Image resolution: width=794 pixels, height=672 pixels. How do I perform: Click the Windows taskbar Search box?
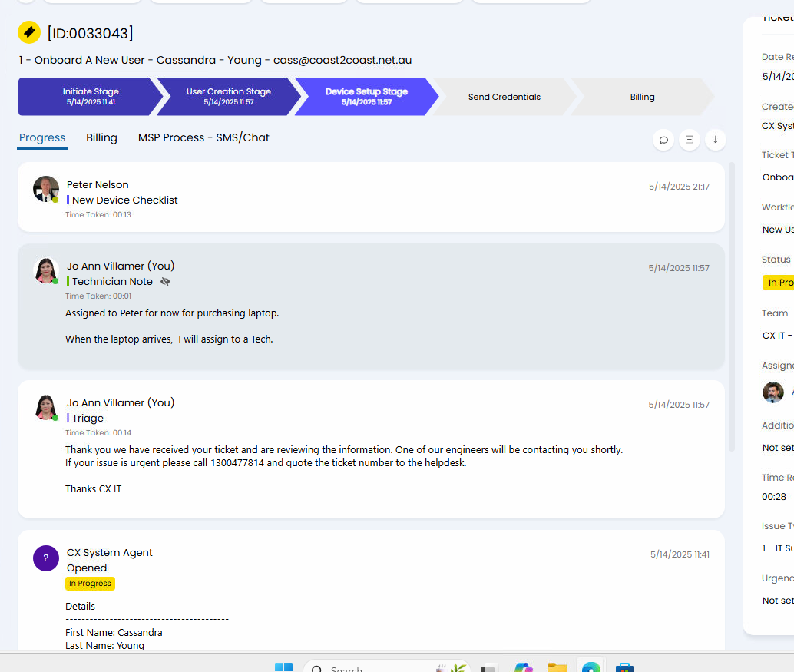tap(387, 667)
